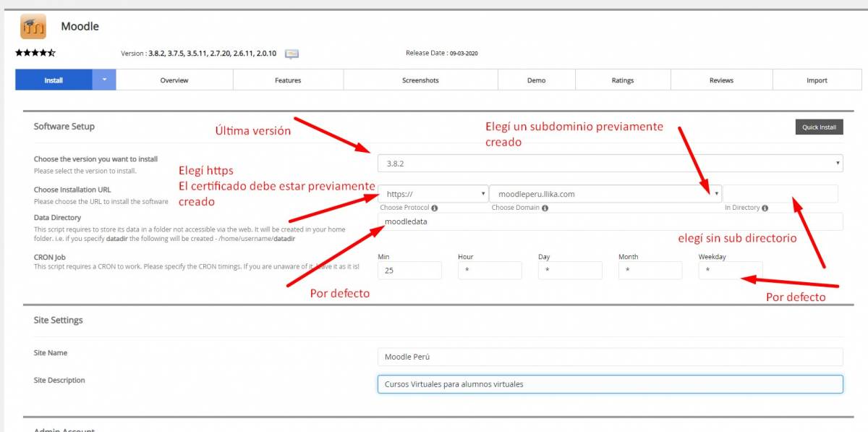
Task: Open the protocol dropdown showing https://
Action: [433, 194]
